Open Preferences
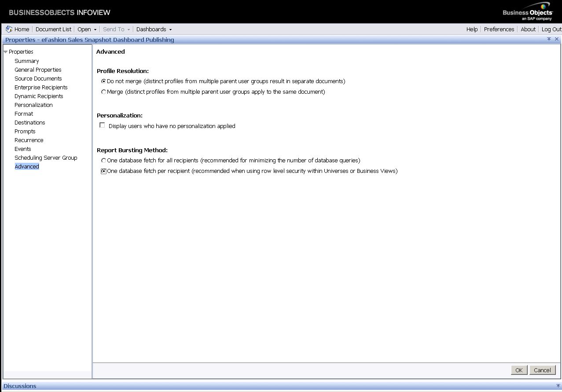Viewport: 562px width, 392px height. point(499,29)
